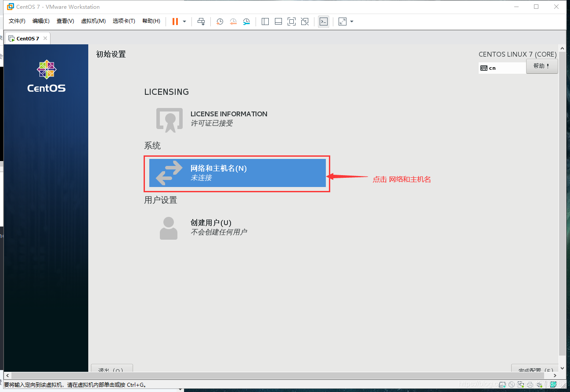Click the 帮助! button
Image resolution: width=570 pixels, height=392 pixels.
[x=541, y=66]
